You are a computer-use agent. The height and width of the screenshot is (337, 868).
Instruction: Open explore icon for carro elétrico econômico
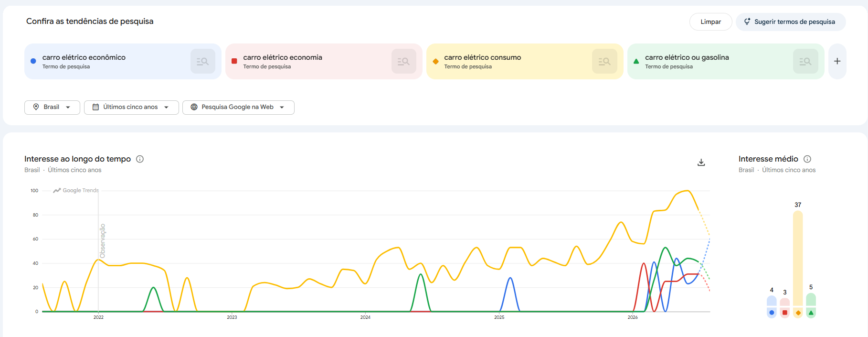[x=202, y=61]
